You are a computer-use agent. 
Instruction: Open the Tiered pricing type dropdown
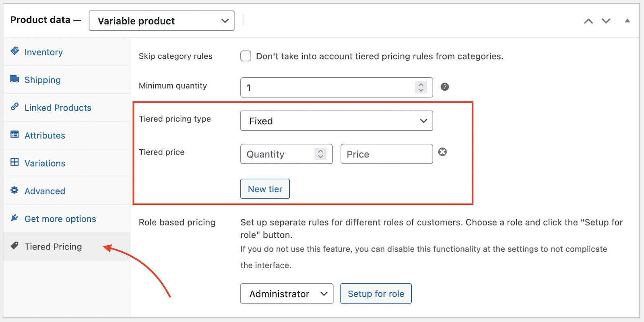pyautogui.click(x=336, y=121)
